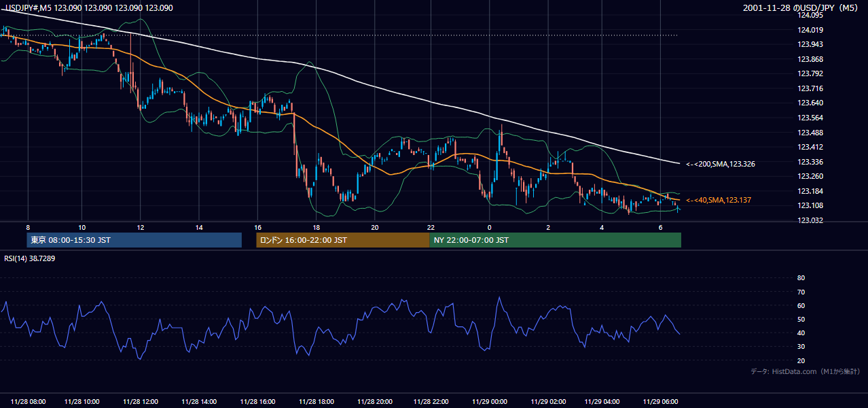
Task: Click price axis value 123.943
Action: [x=811, y=44]
